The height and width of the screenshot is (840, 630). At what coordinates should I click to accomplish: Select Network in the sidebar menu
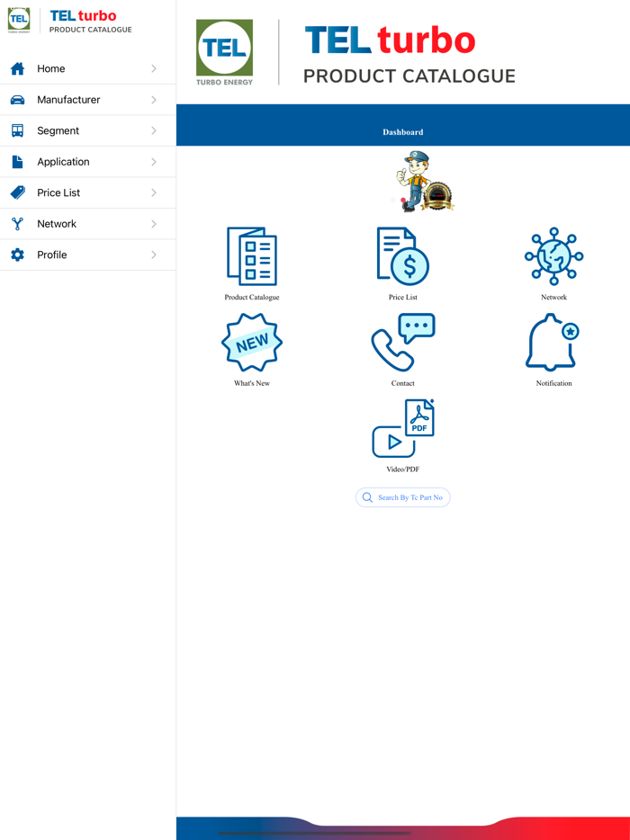[88, 224]
